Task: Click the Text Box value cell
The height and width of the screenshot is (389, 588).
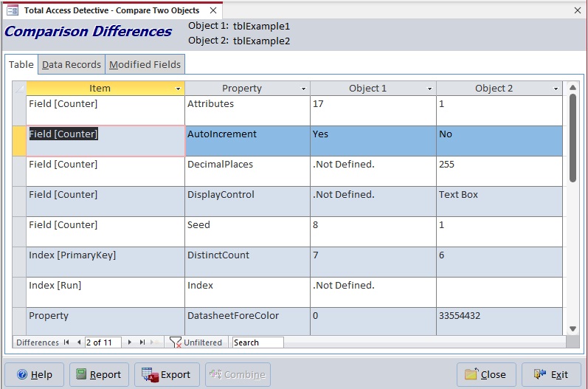Action: 499,202
